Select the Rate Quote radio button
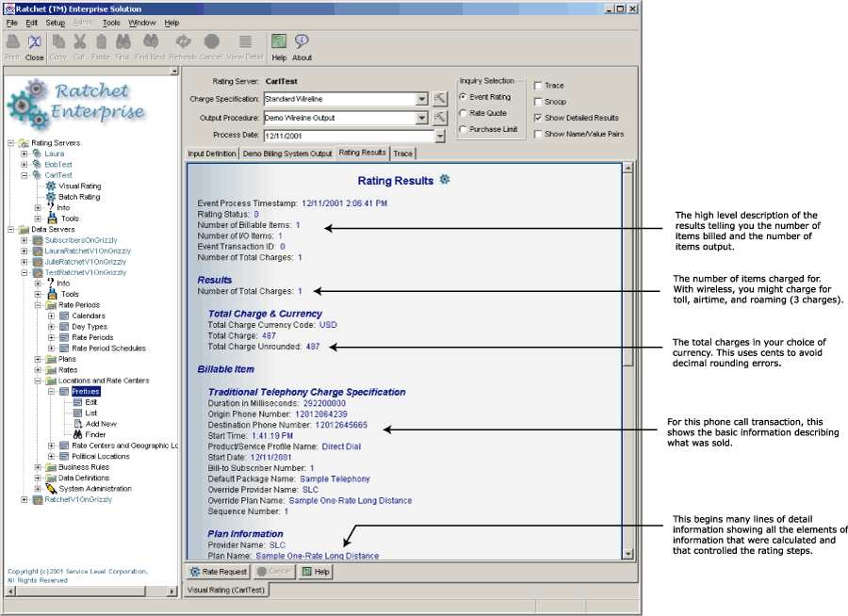 [x=463, y=113]
